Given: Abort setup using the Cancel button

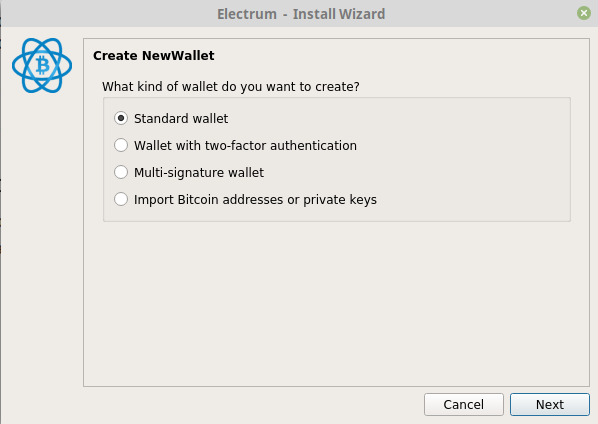Looking at the screenshot, I should [x=463, y=404].
